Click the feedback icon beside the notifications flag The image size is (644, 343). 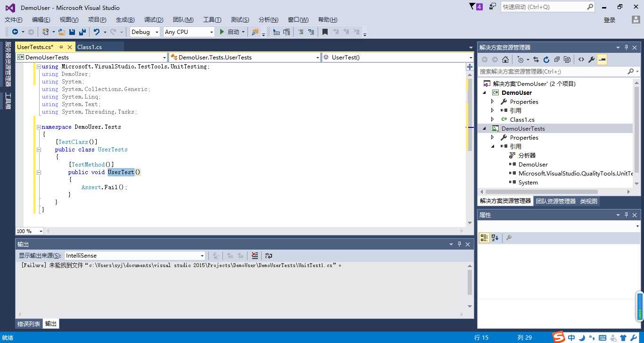pyautogui.click(x=492, y=7)
